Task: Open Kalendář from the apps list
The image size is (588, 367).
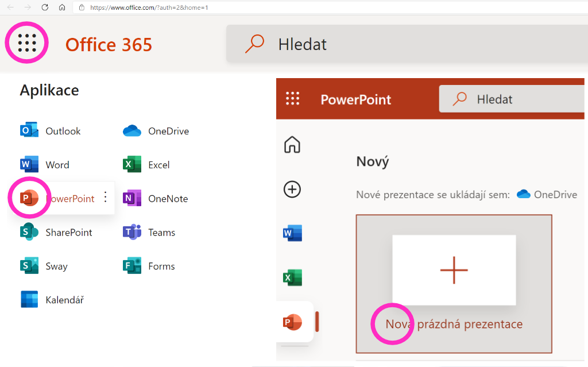Action: pyautogui.click(x=52, y=300)
